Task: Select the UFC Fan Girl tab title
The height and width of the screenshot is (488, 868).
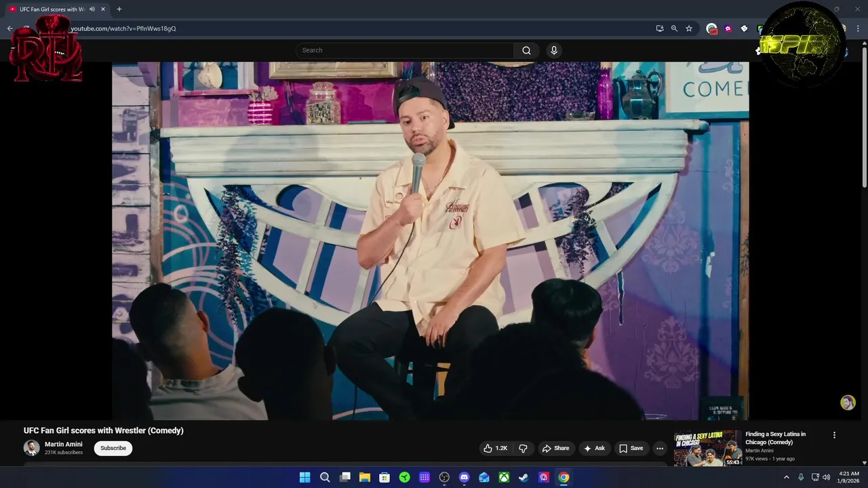Action: (52, 9)
